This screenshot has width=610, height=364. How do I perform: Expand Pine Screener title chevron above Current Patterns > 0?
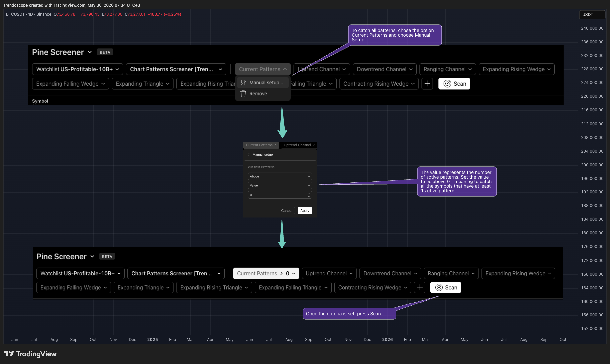point(92,256)
